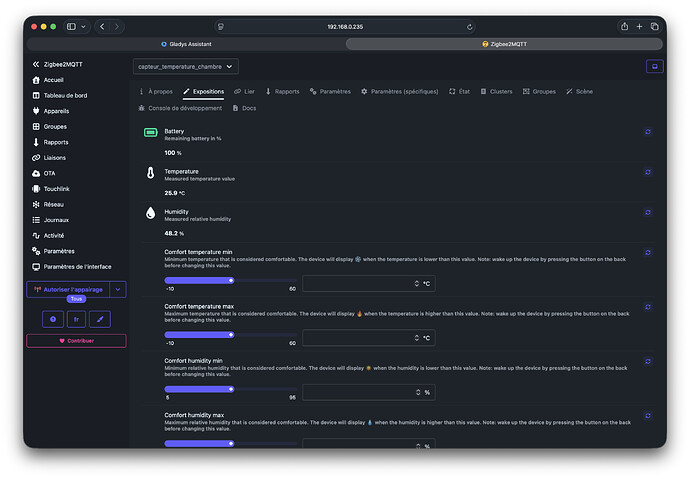Open Journaux logs page
The width and height of the screenshot is (690, 479).
pos(51,220)
